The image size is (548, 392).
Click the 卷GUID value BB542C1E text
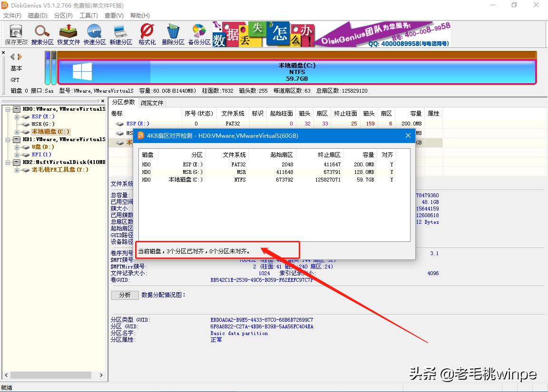[262, 280]
